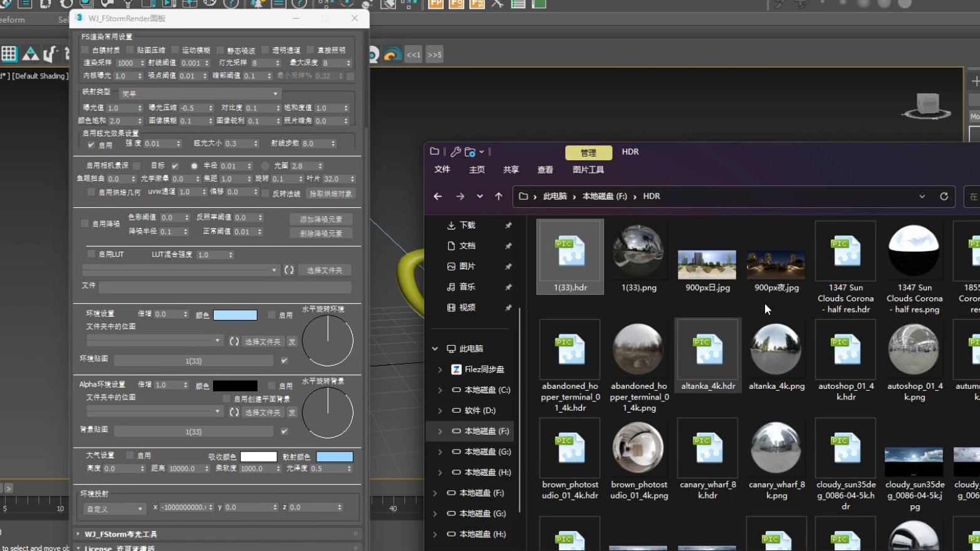Viewport: 980px width, 551px height.
Task: Open the light blue 环境设置 color swatch
Action: point(235,315)
